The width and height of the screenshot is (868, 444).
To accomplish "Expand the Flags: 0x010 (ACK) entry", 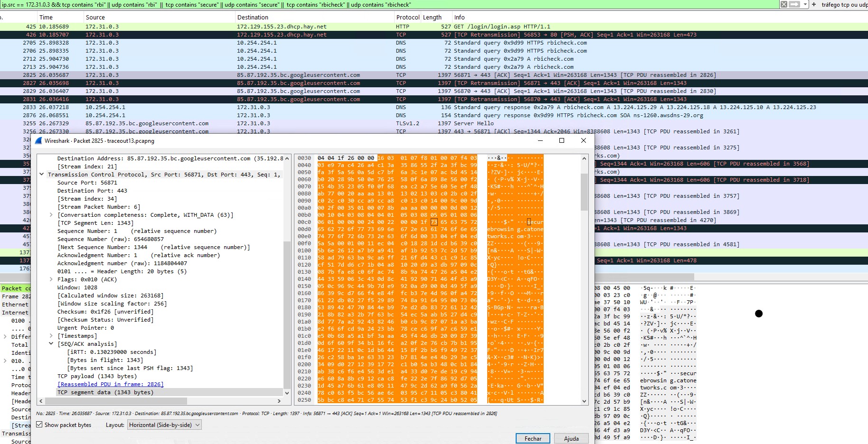I will point(51,279).
